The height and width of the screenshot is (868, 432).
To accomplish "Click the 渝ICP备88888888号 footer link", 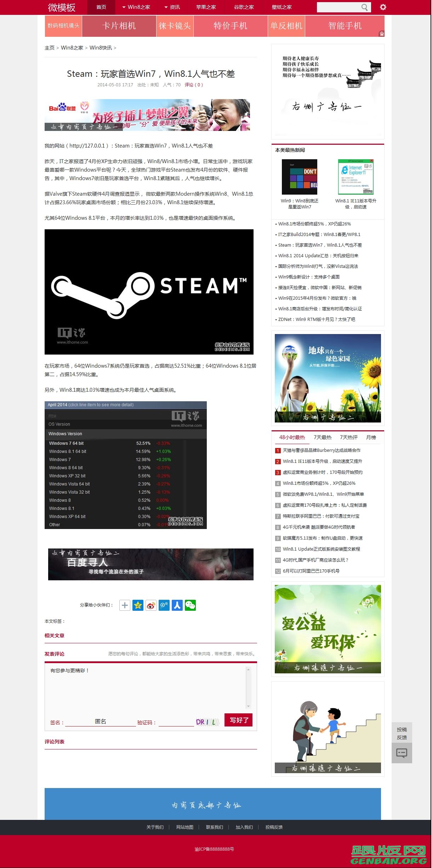I will [x=214, y=849].
